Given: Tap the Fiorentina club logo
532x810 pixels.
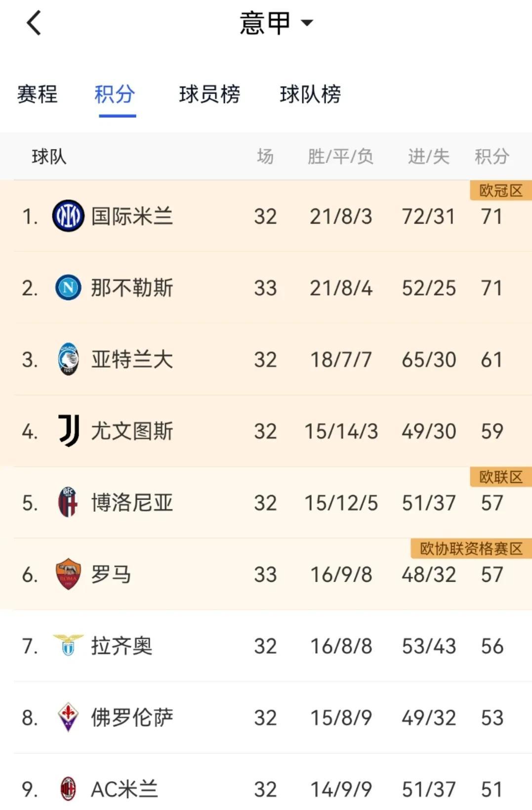Looking at the screenshot, I should pyautogui.click(x=68, y=717).
